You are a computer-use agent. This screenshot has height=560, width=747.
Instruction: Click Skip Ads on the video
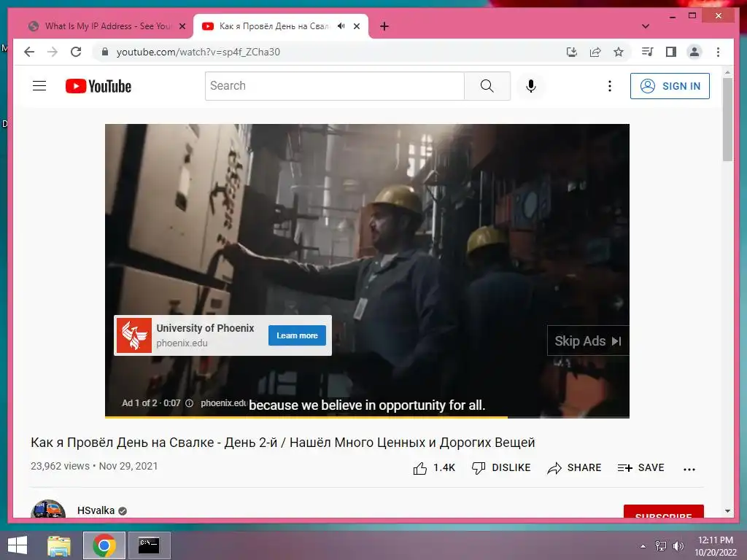pyautogui.click(x=588, y=341)
